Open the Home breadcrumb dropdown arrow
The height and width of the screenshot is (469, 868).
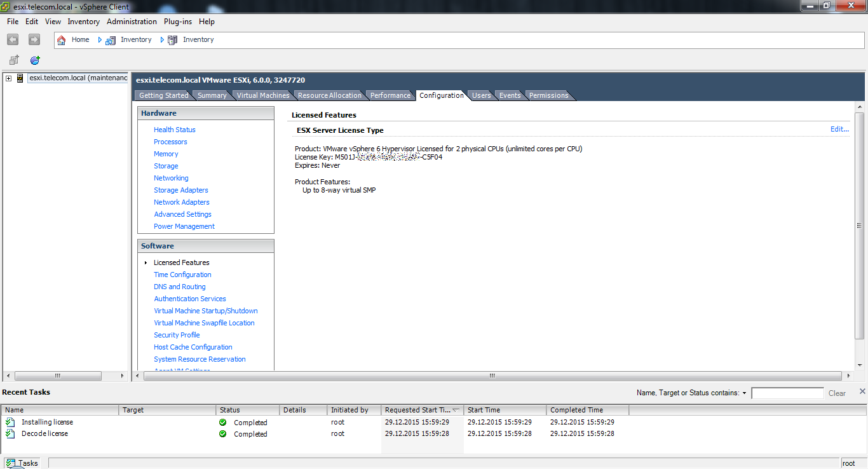[100, 39]
